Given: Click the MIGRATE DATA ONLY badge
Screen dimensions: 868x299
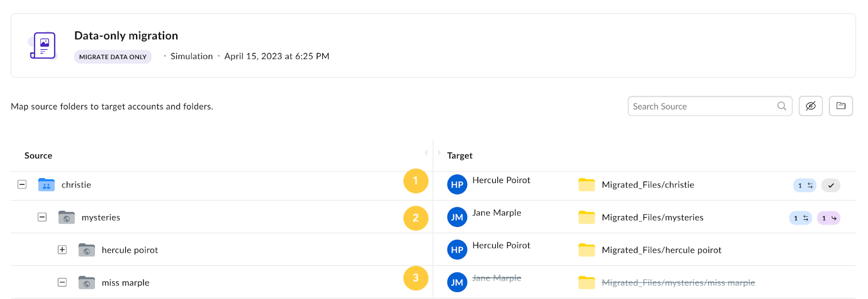Looking at the screenshot, I should [x=113, y=57].
